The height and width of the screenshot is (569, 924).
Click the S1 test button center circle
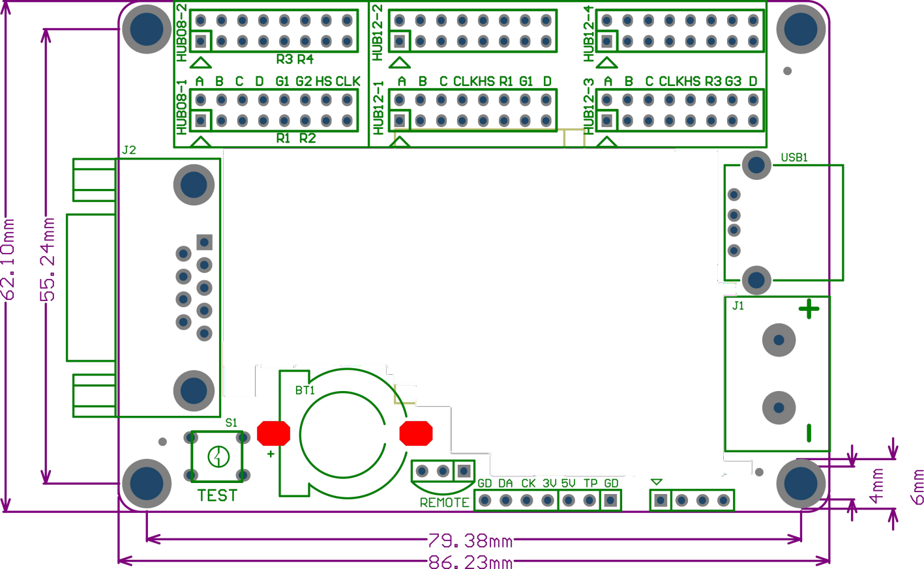218,456
